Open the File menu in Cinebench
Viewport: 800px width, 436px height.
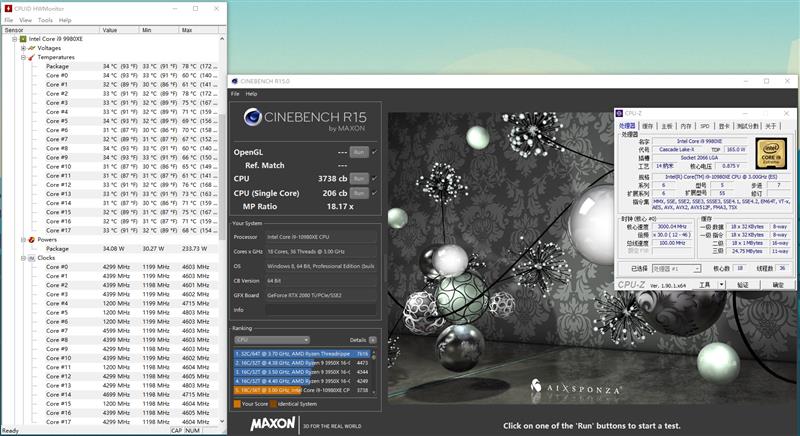(x=235, y=94)
